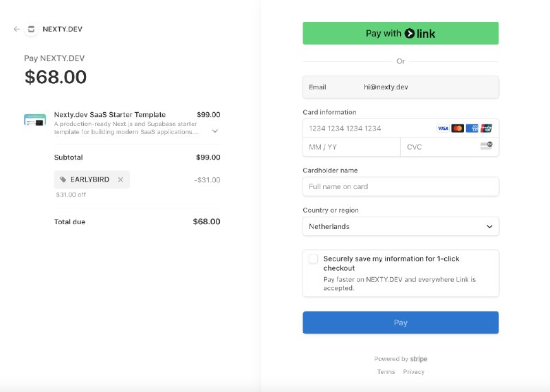Screen dimensions: 550x392
Task: Open the product thumbnail for the SaaS Starter Template
Action: [35, 120]
